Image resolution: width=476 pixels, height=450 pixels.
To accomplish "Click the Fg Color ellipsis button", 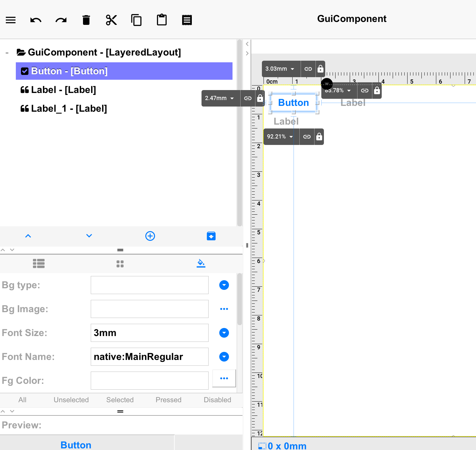I will click(x=224, y=378).
